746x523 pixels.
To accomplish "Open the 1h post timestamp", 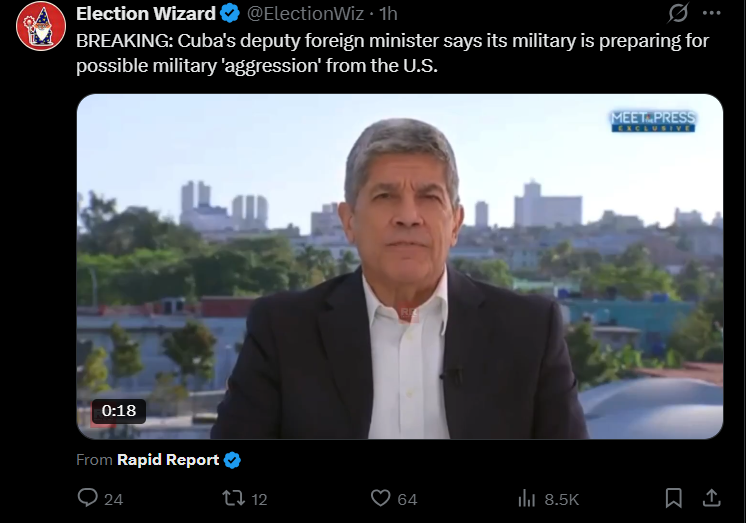I will (x=388, y=14).
